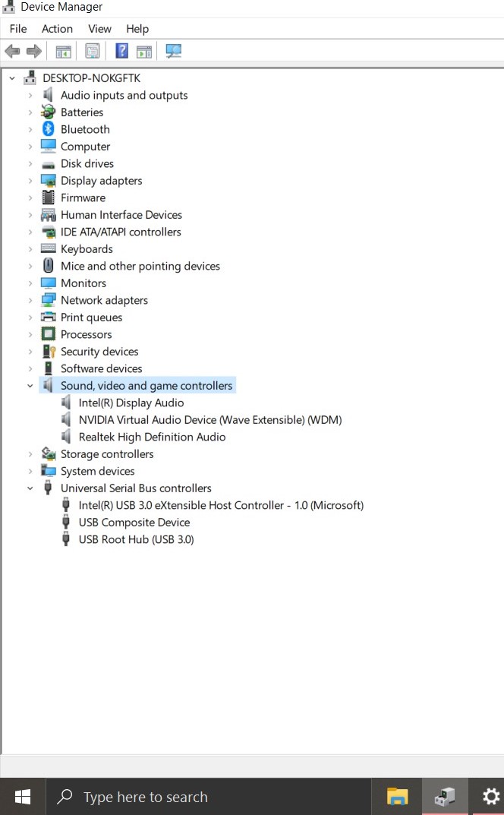504x815 pixels.
Task: Select the Monitors category label
Action: (83, 283)
